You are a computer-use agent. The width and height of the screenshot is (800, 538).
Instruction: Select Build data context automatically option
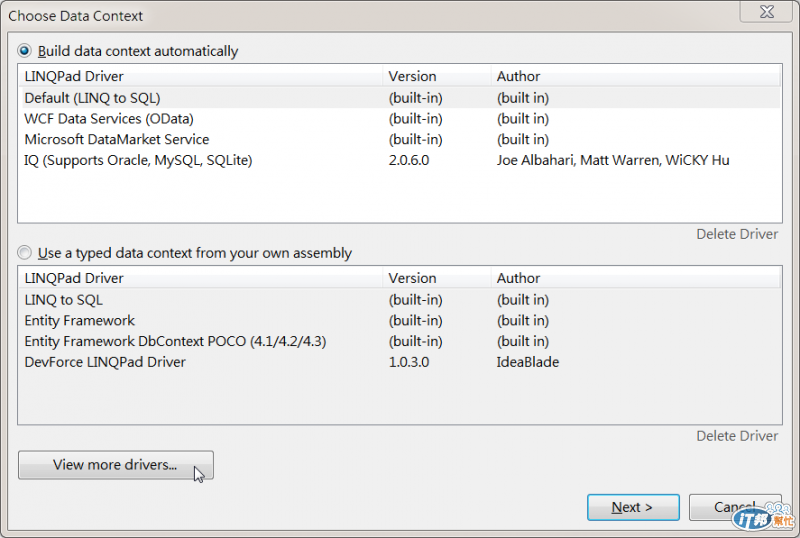pyautogui.click(x=25, y=51)
